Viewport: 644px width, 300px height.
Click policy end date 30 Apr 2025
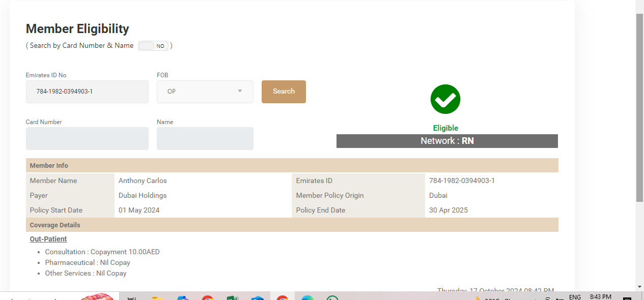pos(449,210)
